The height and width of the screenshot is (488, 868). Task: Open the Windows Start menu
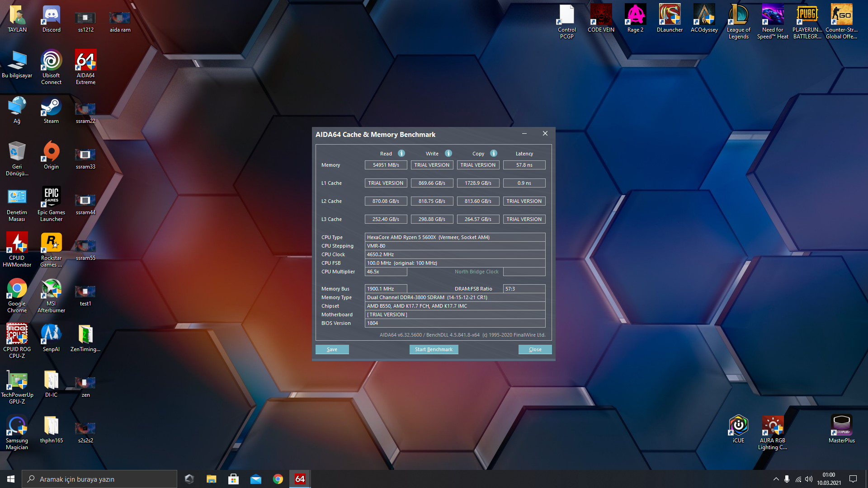(x=11, y=479)
